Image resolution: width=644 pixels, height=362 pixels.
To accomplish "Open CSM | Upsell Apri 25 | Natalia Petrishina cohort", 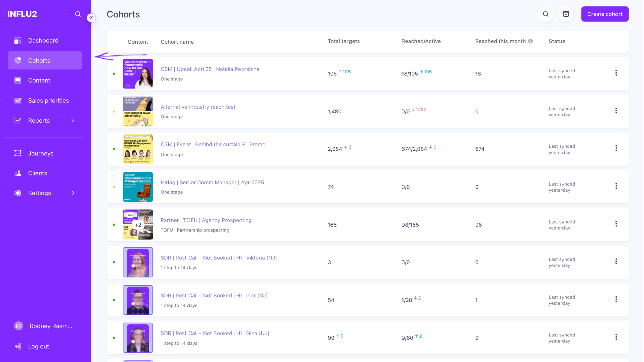I will (210, 69).
